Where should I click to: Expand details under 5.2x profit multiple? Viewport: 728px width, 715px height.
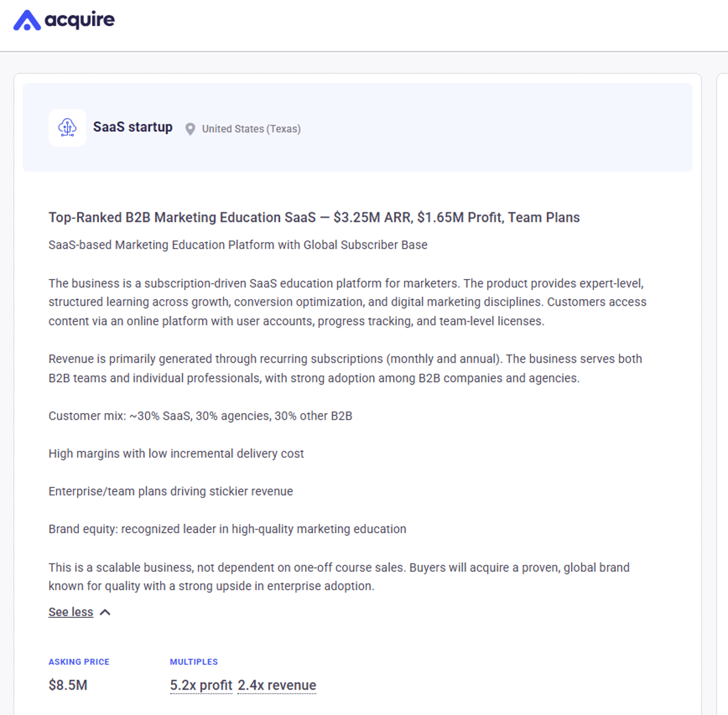click(x=201, y=685)
